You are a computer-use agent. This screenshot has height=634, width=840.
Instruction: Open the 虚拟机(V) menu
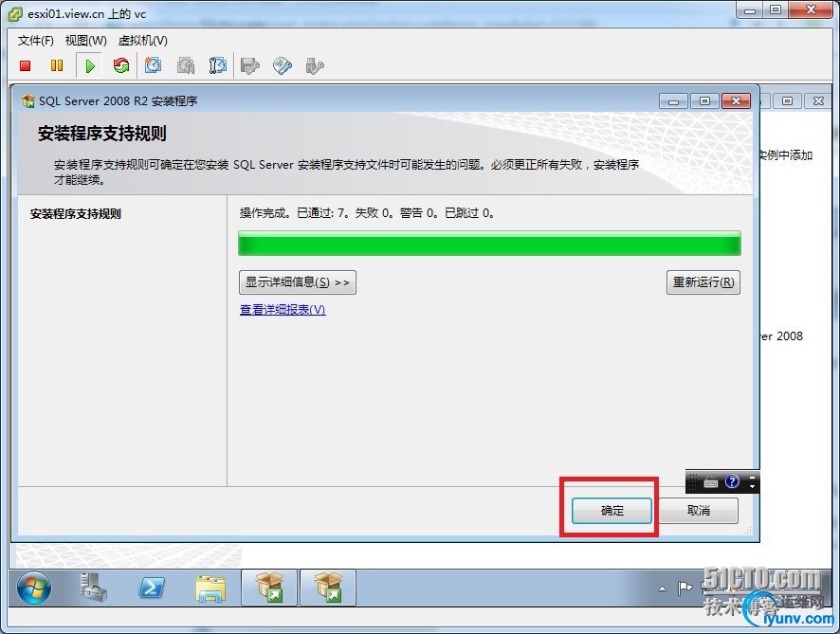[142, 41]
